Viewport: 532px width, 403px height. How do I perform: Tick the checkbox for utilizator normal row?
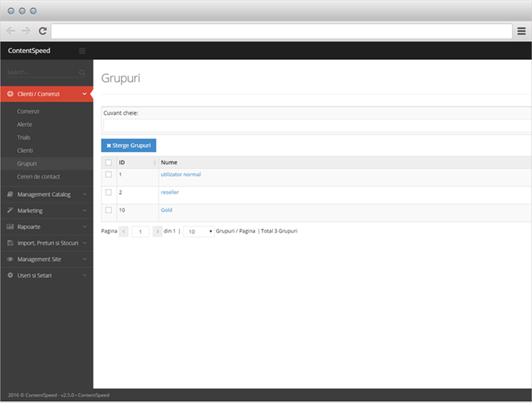108,175
